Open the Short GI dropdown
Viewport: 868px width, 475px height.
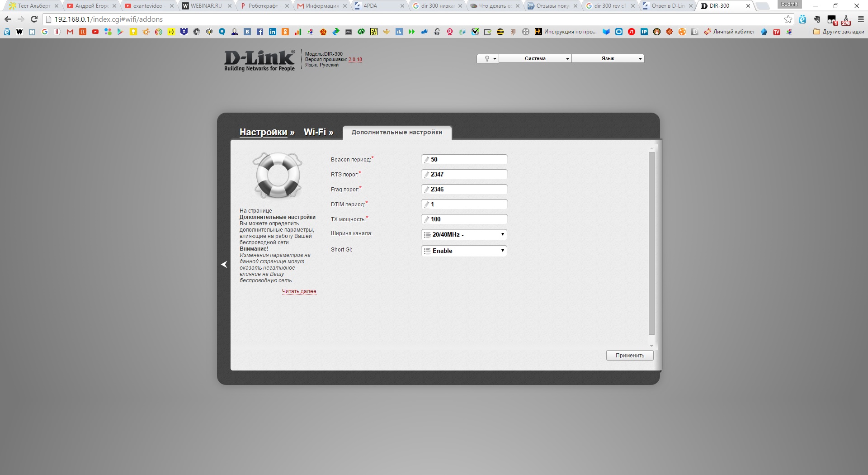464,251
